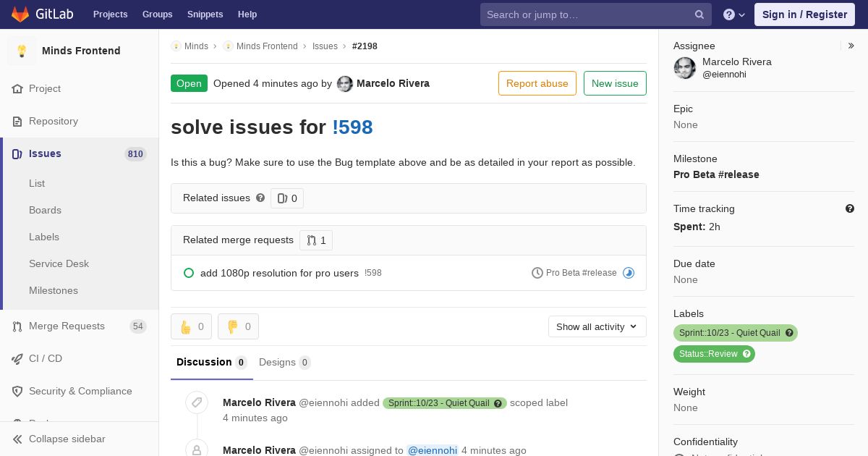868x456 pixels.
Task: Click the 54 merge requests count badge
Action: [x=138, y=326]
